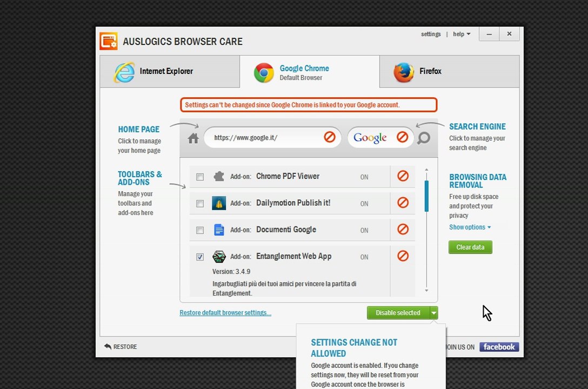Click the blocked icon for Chrome PDF Viewer

tap(403, 176)
